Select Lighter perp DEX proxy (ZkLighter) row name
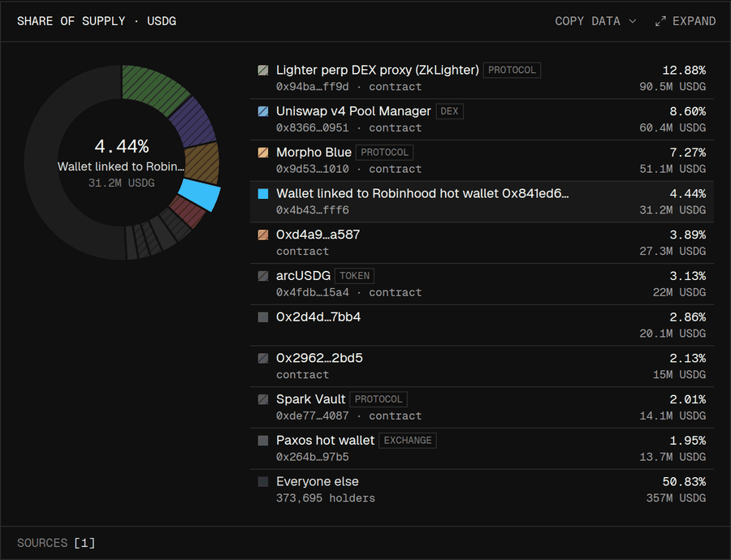This screenshot has height=560, width=731. [377, 70]
